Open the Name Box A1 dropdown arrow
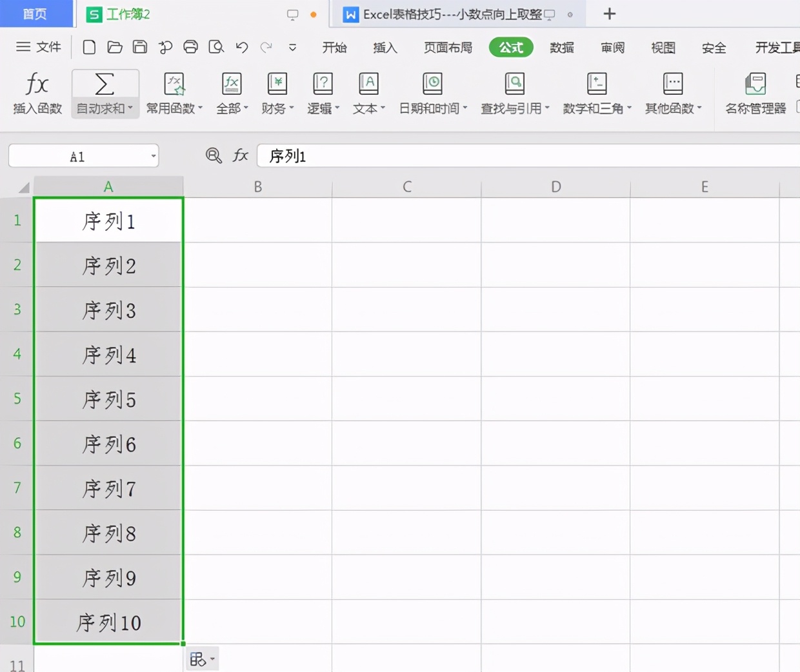This screenshot has width=800, height=672. pos(153,156)
